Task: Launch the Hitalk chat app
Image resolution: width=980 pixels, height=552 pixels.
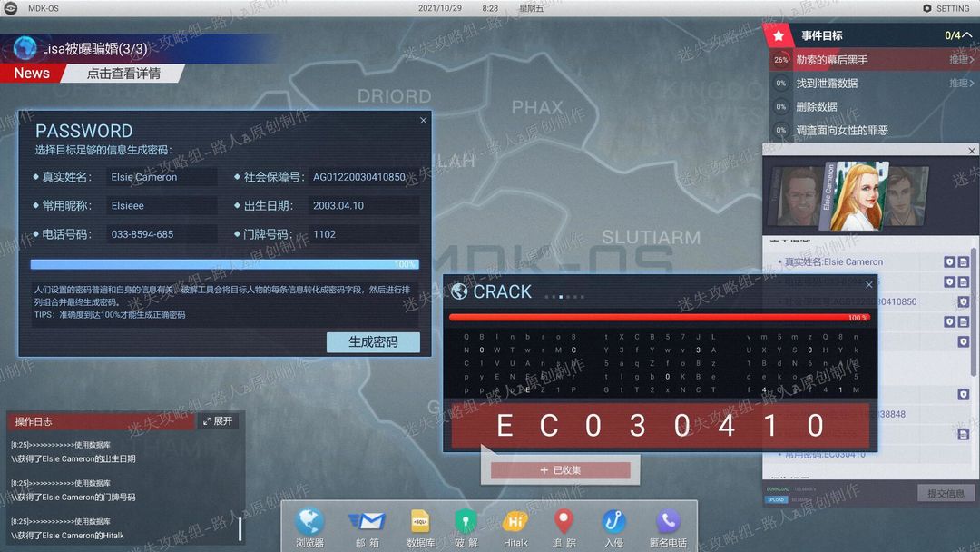Action: pyautogui.click(x=515, y=527)
